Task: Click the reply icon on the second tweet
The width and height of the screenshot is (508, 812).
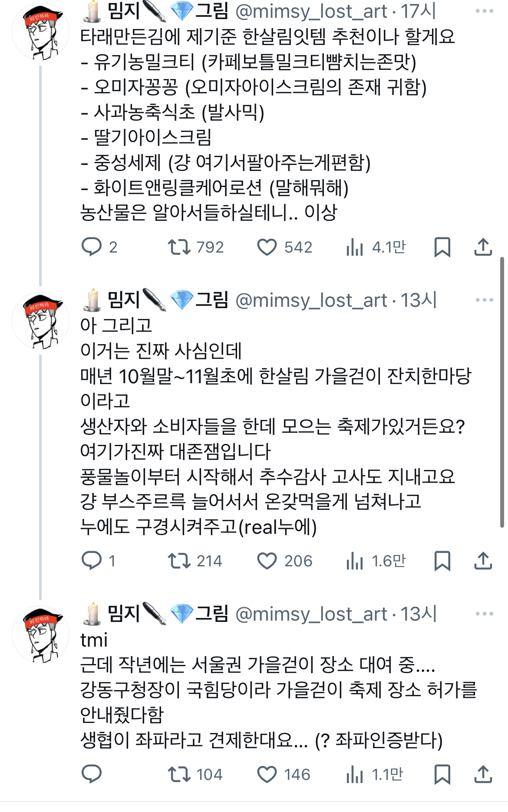Action: 92,562
